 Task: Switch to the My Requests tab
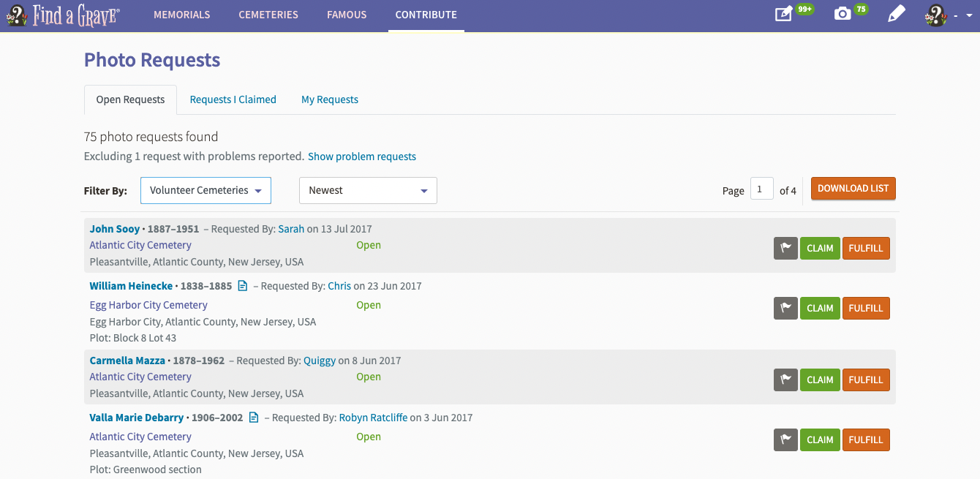click(x=330, y=99)
